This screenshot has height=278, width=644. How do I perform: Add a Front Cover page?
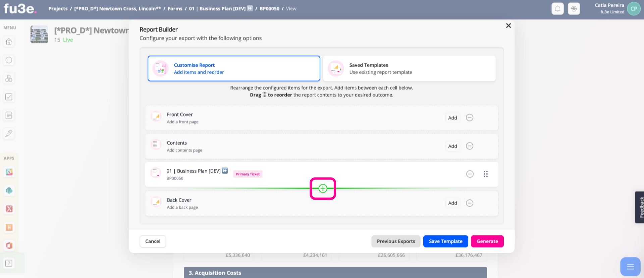click(452, 118)
